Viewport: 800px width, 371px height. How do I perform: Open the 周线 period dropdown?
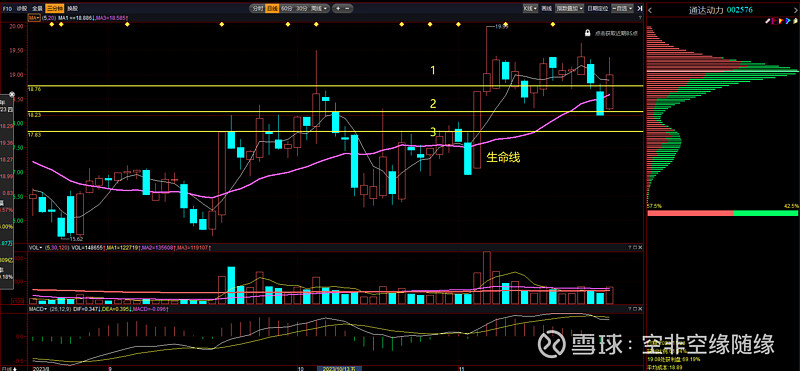pyautogui.click(x=319, y=9)
